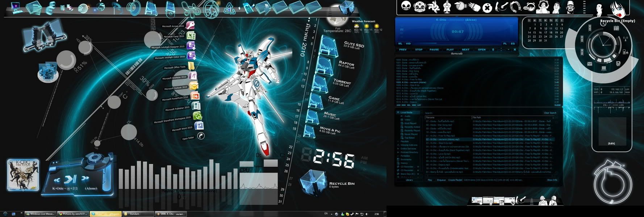Click the STOP button in Winamp
Viewport: 644px width, 217px height.
[419, 50]
